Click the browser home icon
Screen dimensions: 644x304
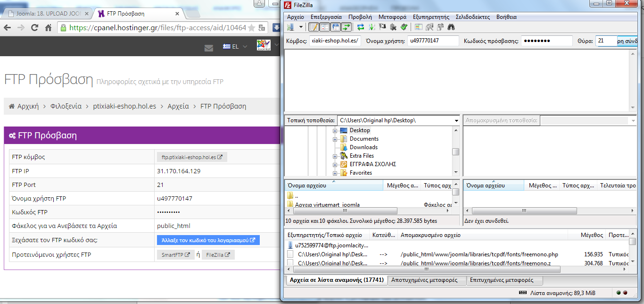point(48,28)
